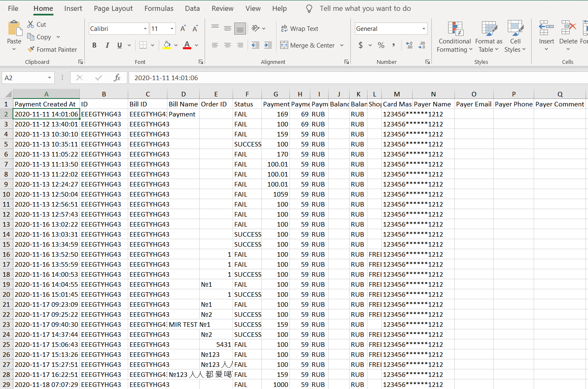Toggle Bold formatting
Screen dimensions: 588x389
[94, 45]
